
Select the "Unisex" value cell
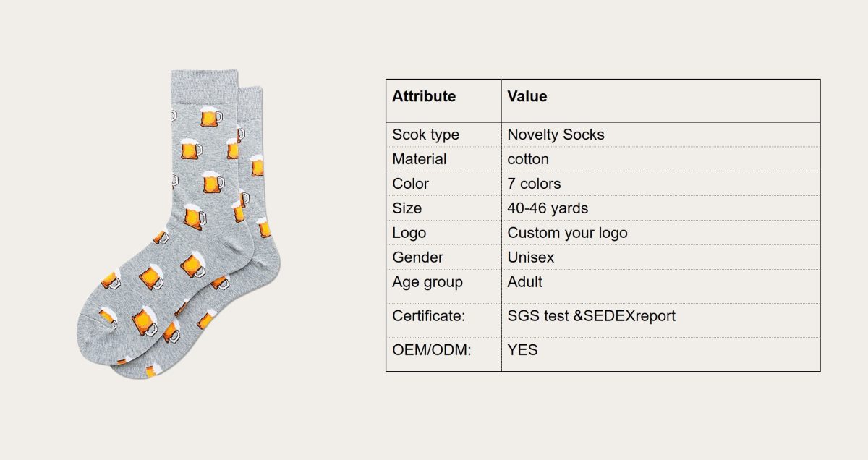tap(531, 257)
